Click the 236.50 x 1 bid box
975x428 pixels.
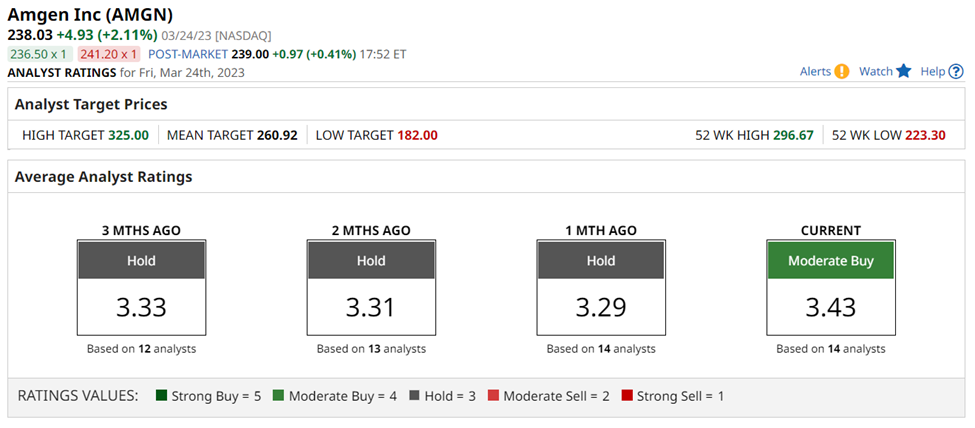coord(40,54)
